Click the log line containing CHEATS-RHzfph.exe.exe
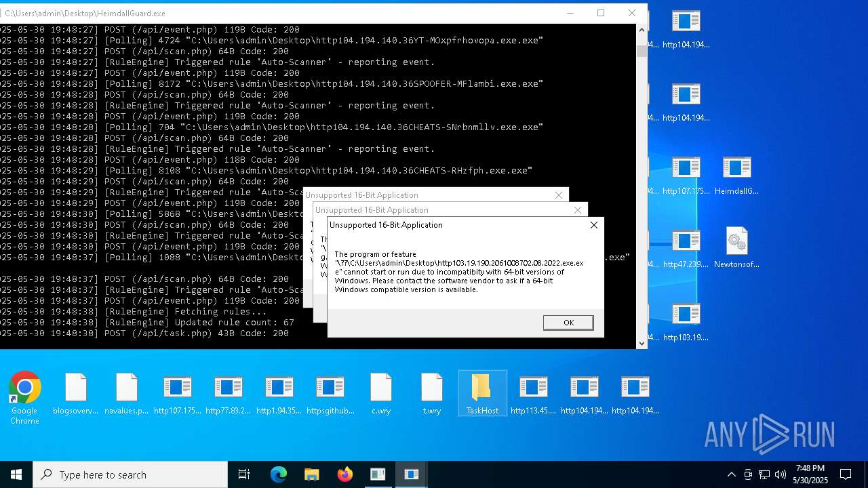The image size is (868, 488). [266, 171]
